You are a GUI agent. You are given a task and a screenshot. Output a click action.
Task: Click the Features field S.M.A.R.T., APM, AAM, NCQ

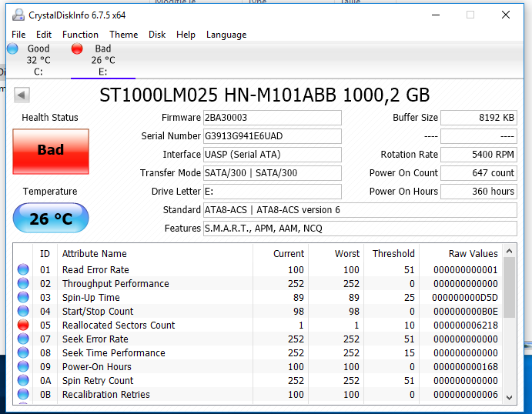360,229
